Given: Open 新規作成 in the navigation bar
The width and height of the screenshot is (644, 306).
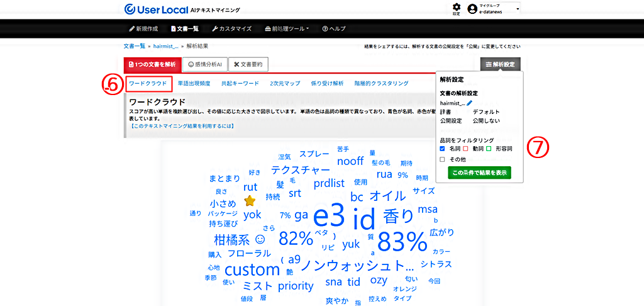Looking at the screenshot, I should (143, 29).
